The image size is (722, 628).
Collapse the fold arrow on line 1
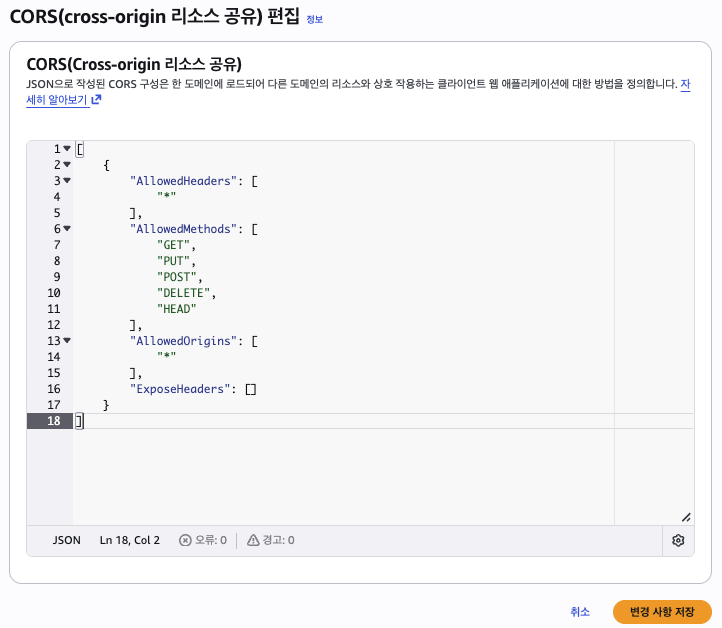pyautogui.click(x=67, y=149)
